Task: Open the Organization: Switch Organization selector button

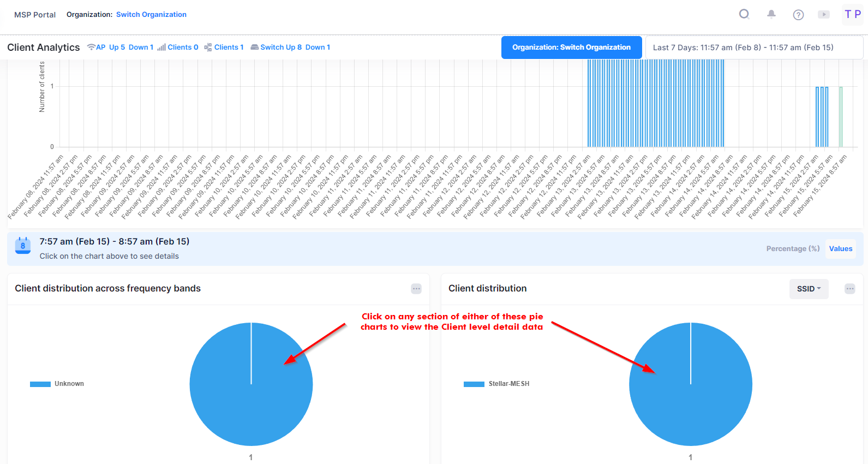Action: pyautogui.click(x=571, y=47)
